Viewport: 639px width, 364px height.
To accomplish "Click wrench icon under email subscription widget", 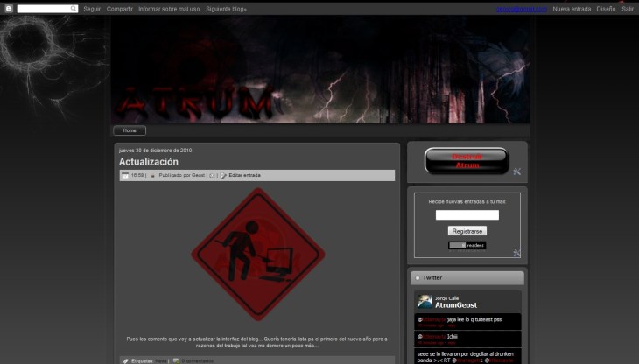I will pos(516,253).
